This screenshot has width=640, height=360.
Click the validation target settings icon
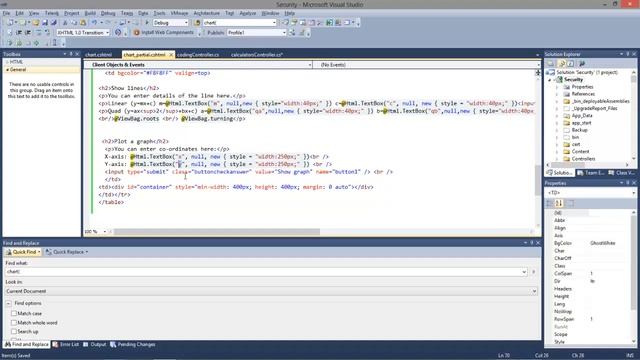(x=118, y=33)
